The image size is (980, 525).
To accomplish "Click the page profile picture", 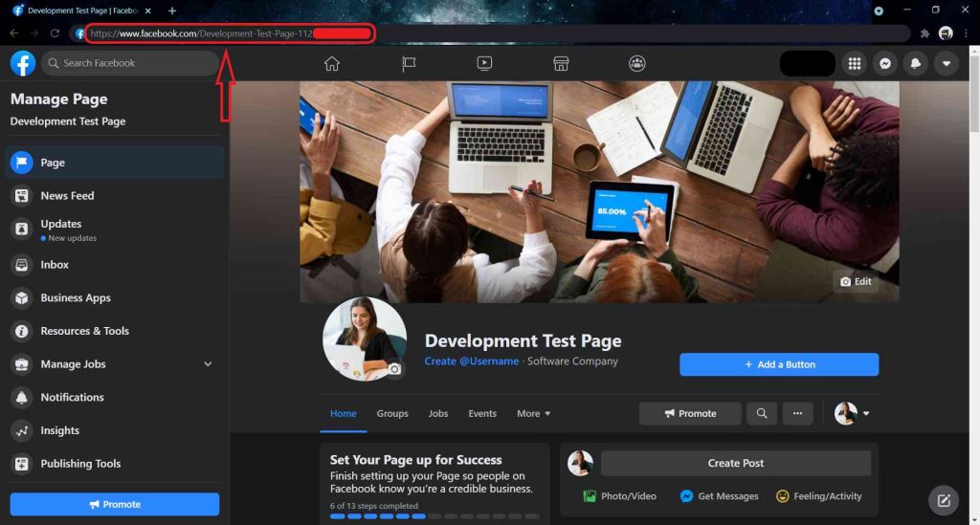I will pos(365,339).
